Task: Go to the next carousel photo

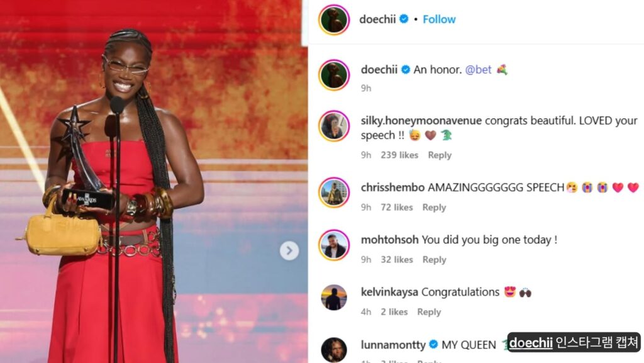Action: point(289,250)
